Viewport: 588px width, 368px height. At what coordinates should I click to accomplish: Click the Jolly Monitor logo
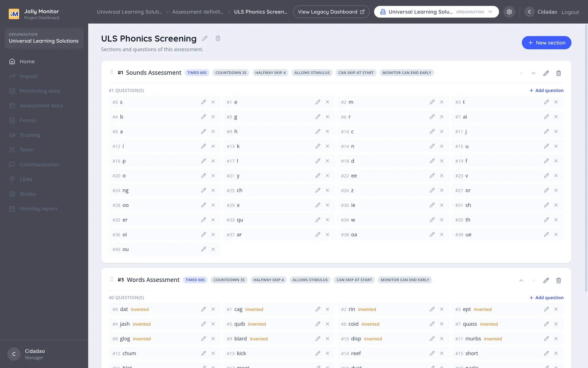pyautogui.click(x=14, y=14)
